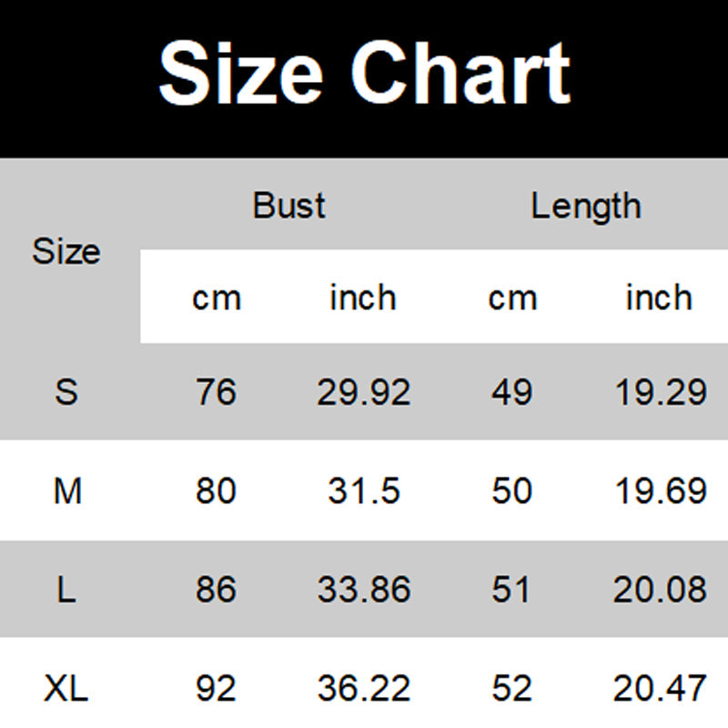728x728 pixels.
Task: Click the Length column header
Action: pyautogui.click(x=585, y=206)
